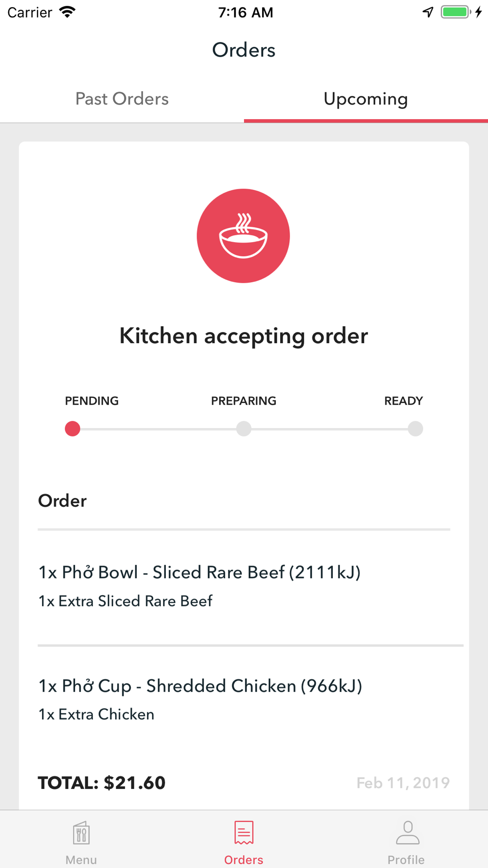
Task: Tap the Extra Sliced Rare Beef add-on
Action: (125, 601)
